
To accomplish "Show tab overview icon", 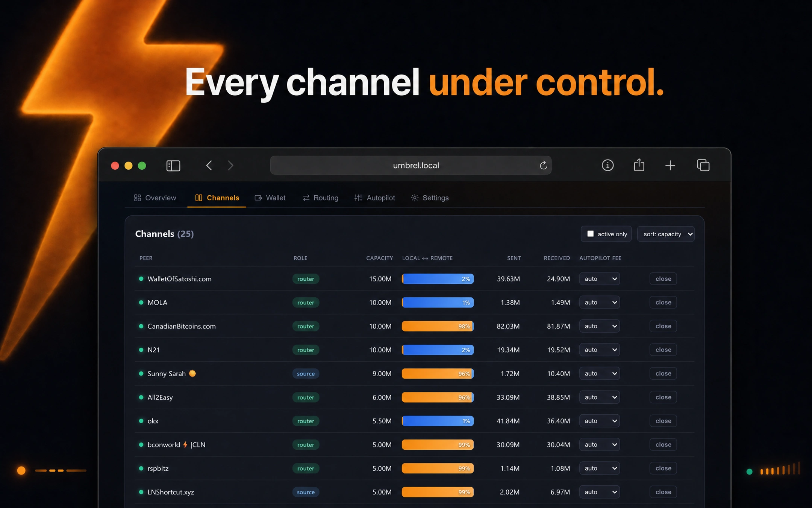I will point(703,165).
